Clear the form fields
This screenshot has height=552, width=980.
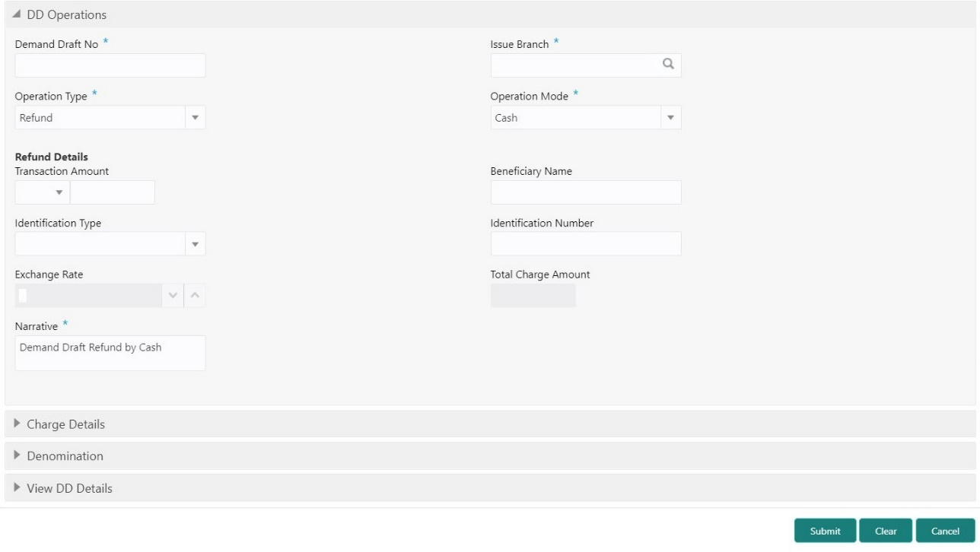click(886, 531)
